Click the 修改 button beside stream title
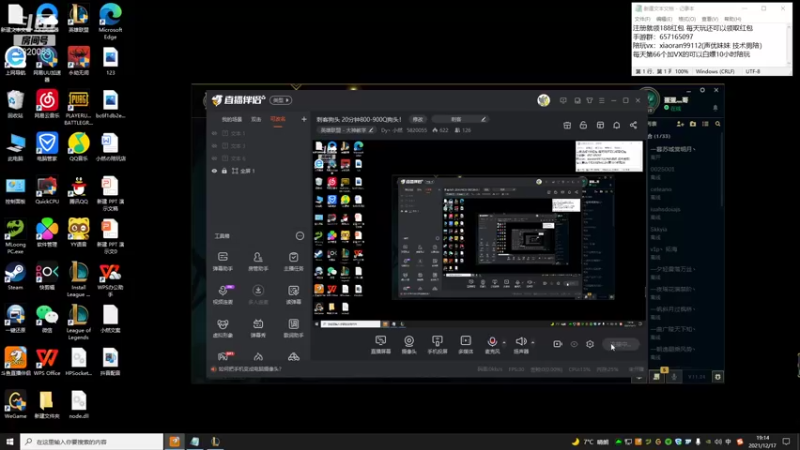 click(418, 119)
